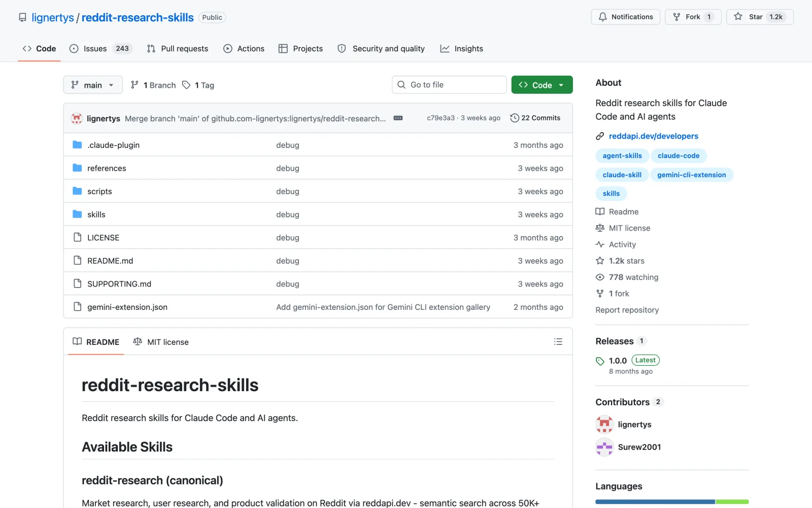Image resolution: width=812 pixels, height=508 pixels.
Task: Click the Report repository link
Action: coord(627,310)
